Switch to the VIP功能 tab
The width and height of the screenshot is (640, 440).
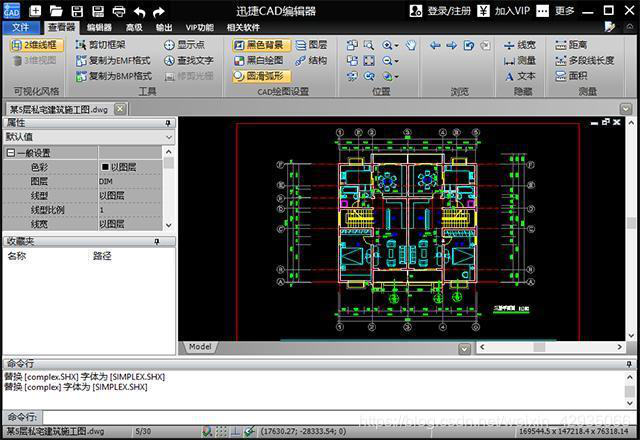click(x=200, y=27)
